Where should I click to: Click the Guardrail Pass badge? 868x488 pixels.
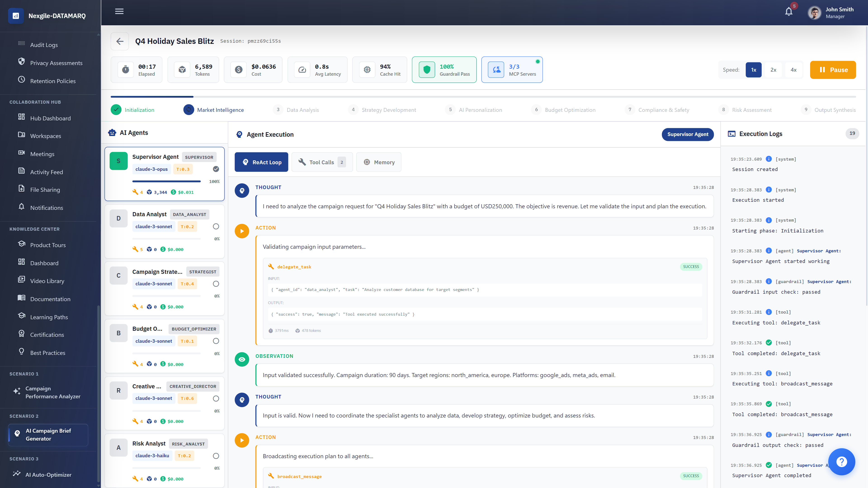point(444,69)
